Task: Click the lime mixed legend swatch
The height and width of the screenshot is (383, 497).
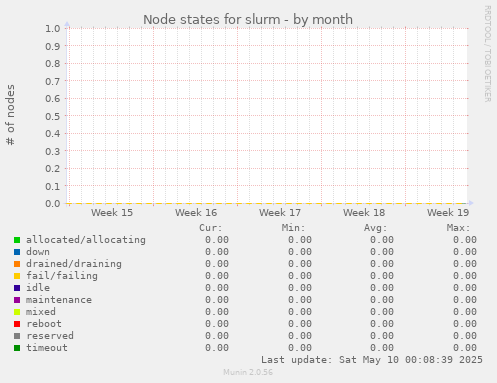Action: pyautogui.click(x=17, y=312)
